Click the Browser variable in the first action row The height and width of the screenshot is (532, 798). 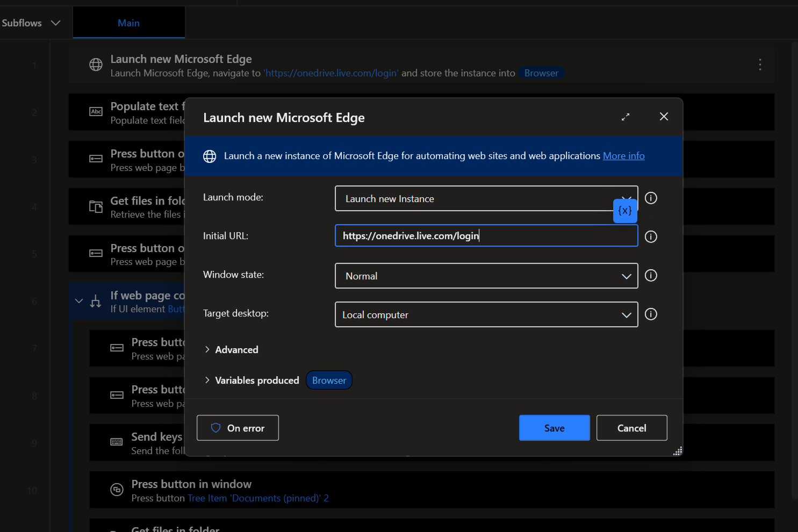541,73
